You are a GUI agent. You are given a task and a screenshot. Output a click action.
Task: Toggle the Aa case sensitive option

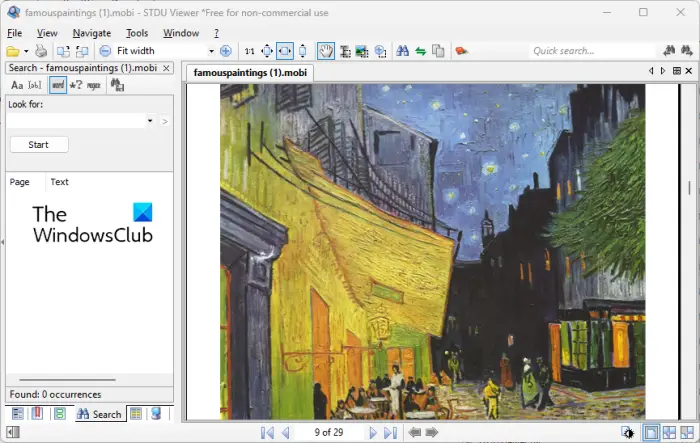(17, 85)
